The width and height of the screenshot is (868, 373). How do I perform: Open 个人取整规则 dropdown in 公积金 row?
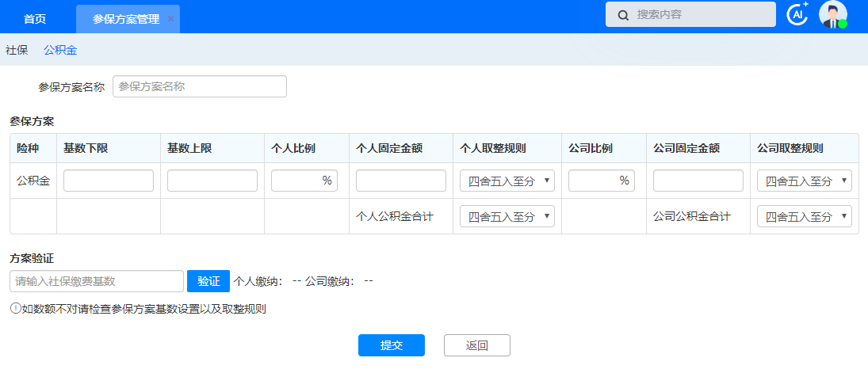click(x=507, y=181)
